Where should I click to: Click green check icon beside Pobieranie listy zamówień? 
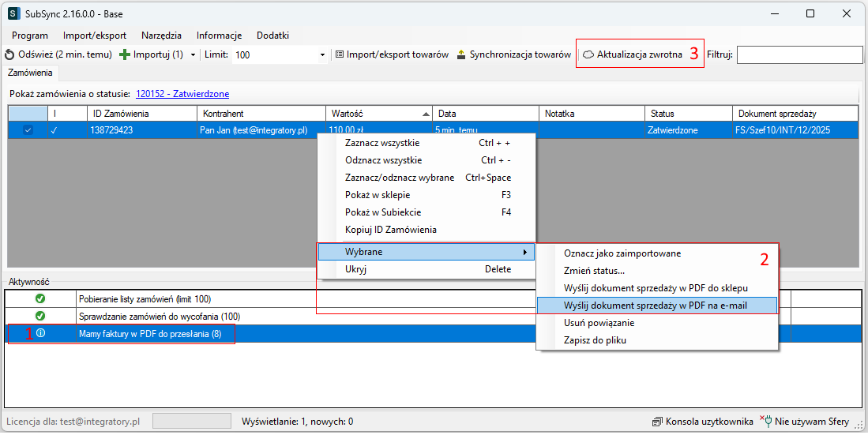click(x=39, y=299)
